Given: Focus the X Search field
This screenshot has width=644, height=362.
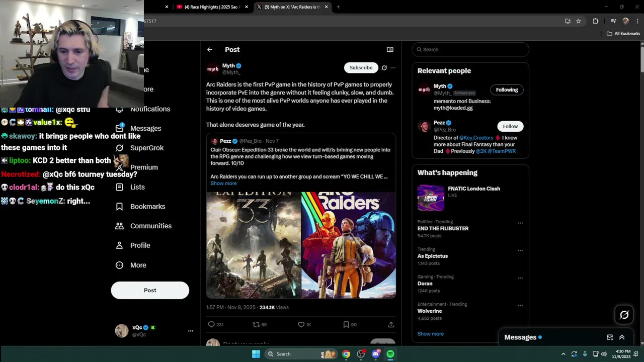Looking at the screenshot, I should click(x=470, y=50).
